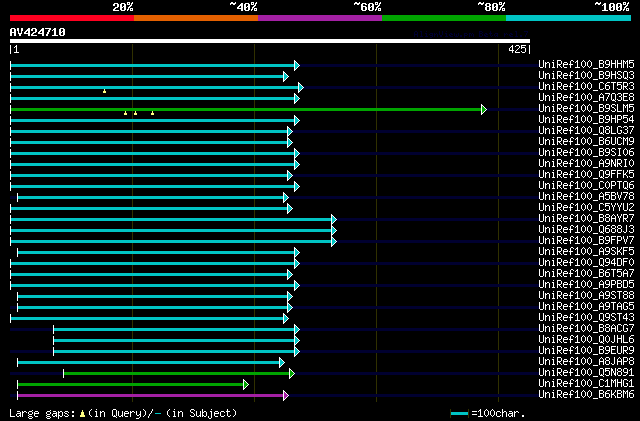
Task: Click the white AV424710 query sequence bar
Action: [270, 41]
